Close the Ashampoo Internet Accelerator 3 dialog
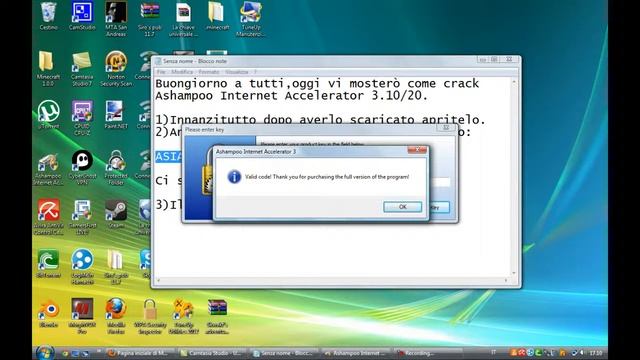The height and width of the screenshot is (360, 640). point(417,150)
